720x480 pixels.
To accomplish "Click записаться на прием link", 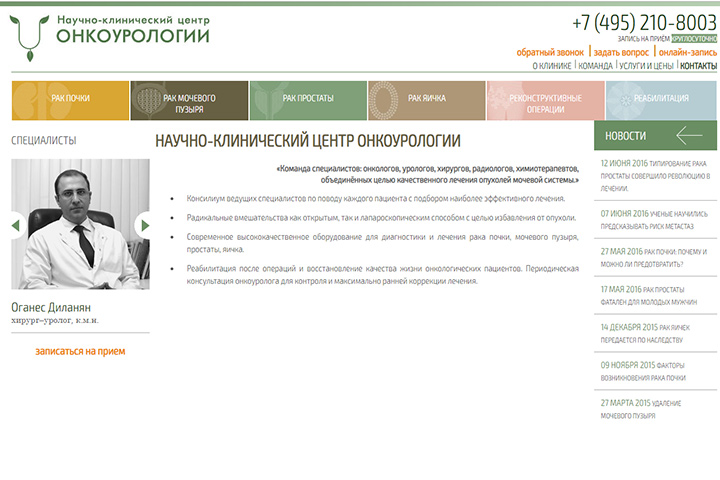I will 80,351.
